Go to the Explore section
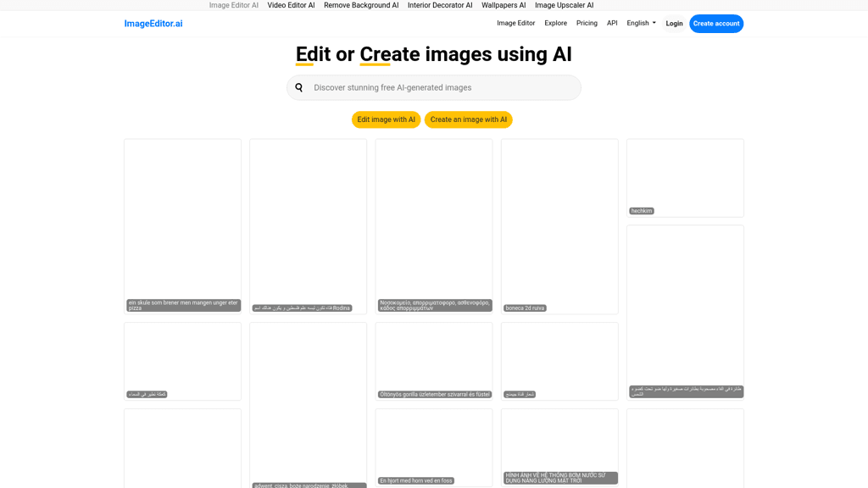Viewport: 868px width, 488px height. tap(555, 23)
